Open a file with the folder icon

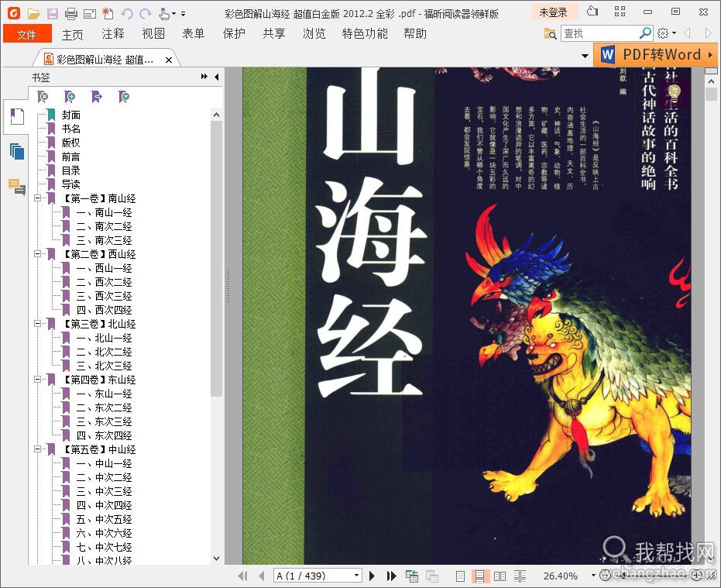click(33, 13)
